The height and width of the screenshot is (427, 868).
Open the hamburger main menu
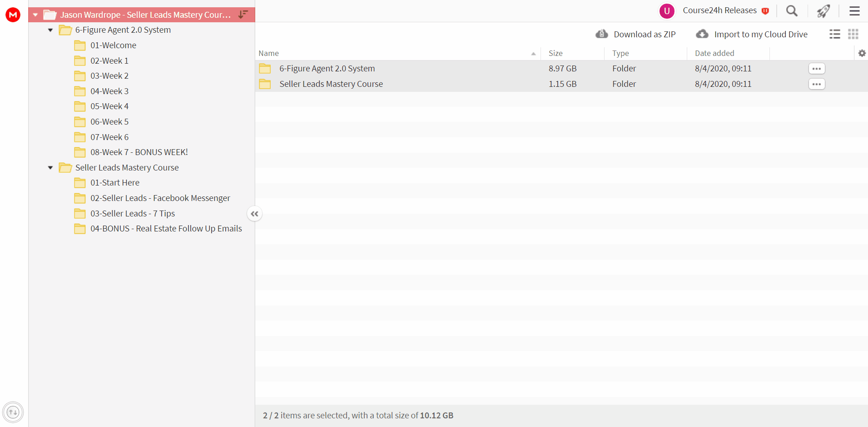(x=854, y=11)
